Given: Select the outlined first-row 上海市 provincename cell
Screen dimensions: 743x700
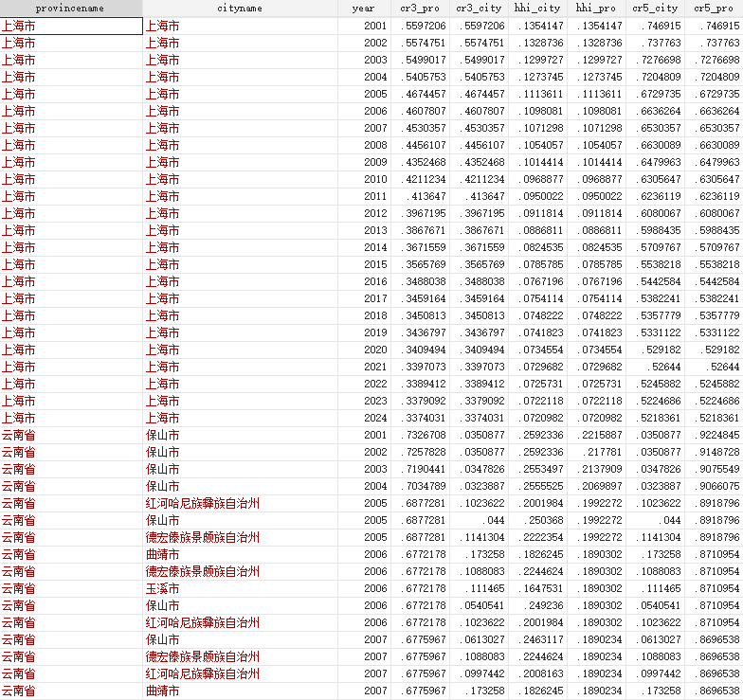Looking at the screenshot, I should click(x=71, y=26).
